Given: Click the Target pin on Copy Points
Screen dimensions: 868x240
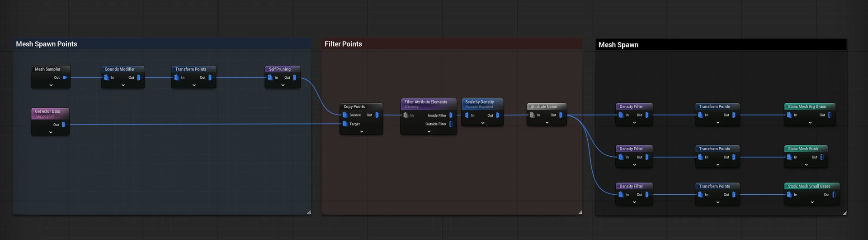Looking at the screenshot, I should tap(345, 124).
